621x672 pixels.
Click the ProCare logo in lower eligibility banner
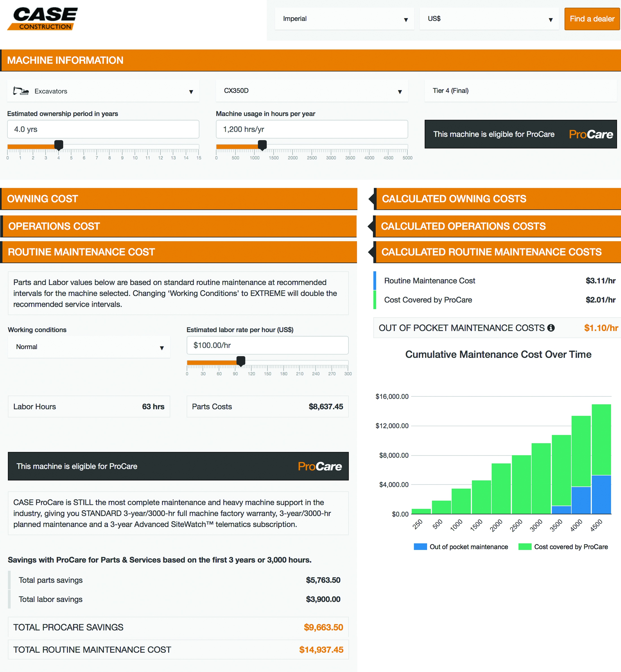pos(320,466)
